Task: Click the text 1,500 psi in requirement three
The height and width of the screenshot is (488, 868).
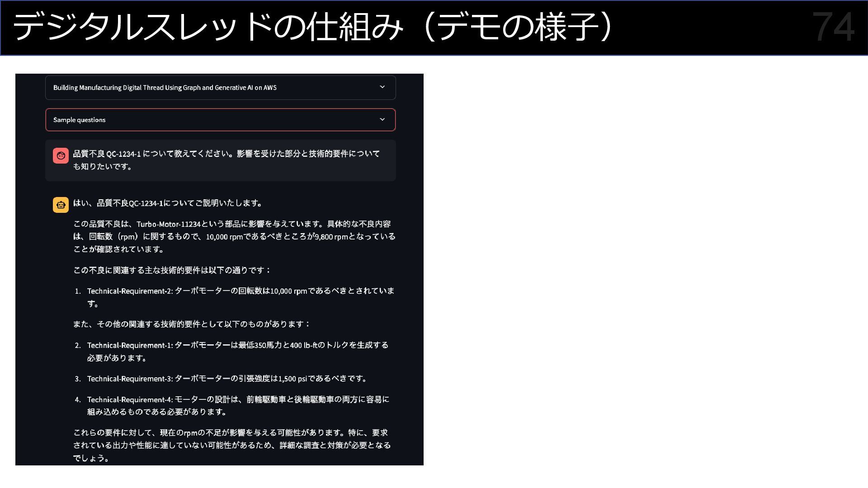Action: (x=292, y=379)
